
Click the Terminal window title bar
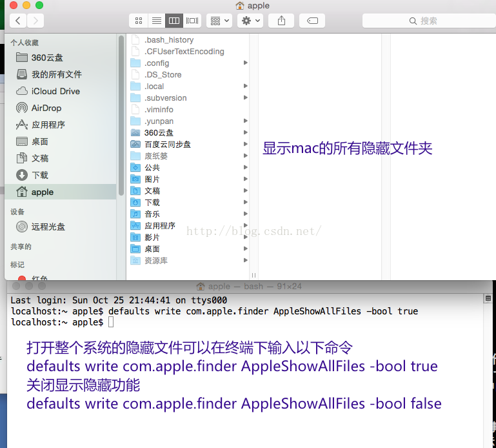[249, 286]
